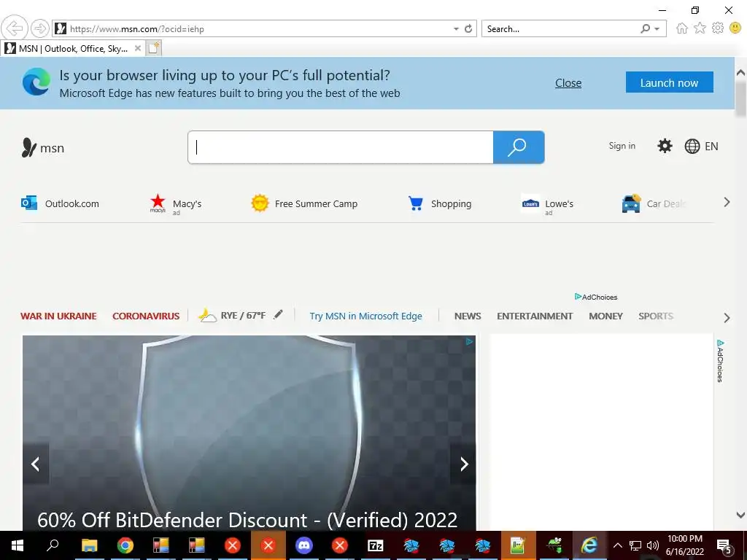This screenshot has height=560, width=747.
Task: Click the vertical AdChoices label on sidebar
Action: [720, 361]
